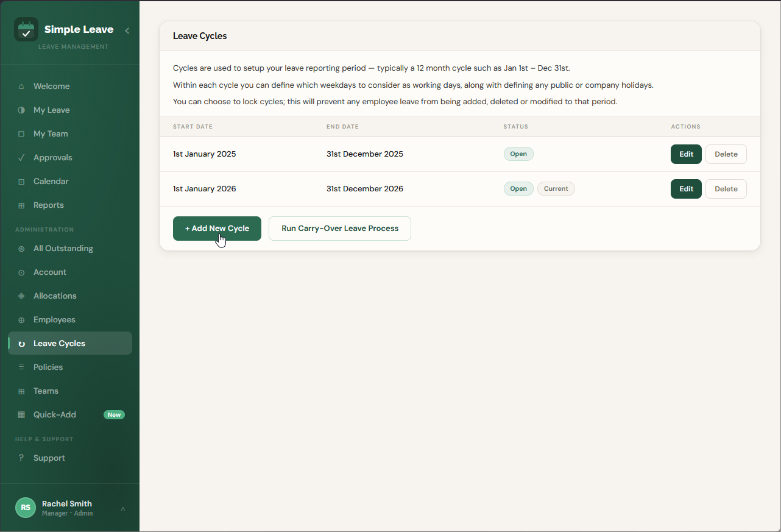Click the Approvals checkmark icon
The height and width of the screenshot is (532, 781).
coord(21,158)
